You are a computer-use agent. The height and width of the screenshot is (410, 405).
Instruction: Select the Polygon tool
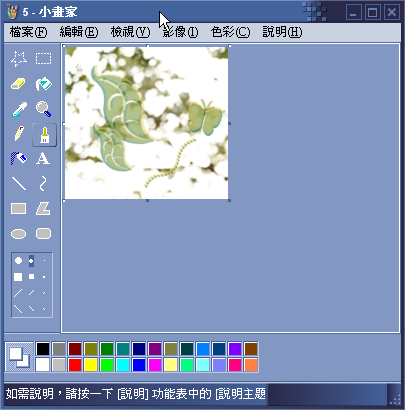(x=44, y=209)
